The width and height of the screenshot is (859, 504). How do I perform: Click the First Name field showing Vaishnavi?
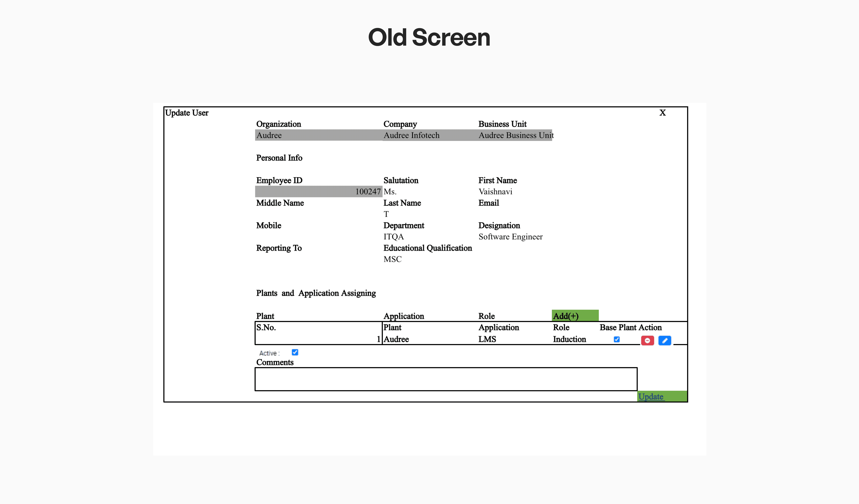tap(511, 191)
